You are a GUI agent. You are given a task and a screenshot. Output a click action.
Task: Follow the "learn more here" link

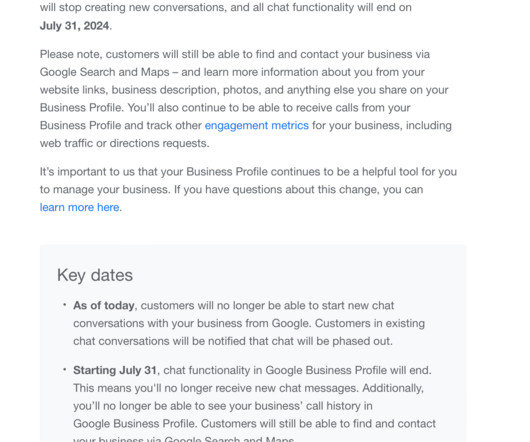point(79,207)
